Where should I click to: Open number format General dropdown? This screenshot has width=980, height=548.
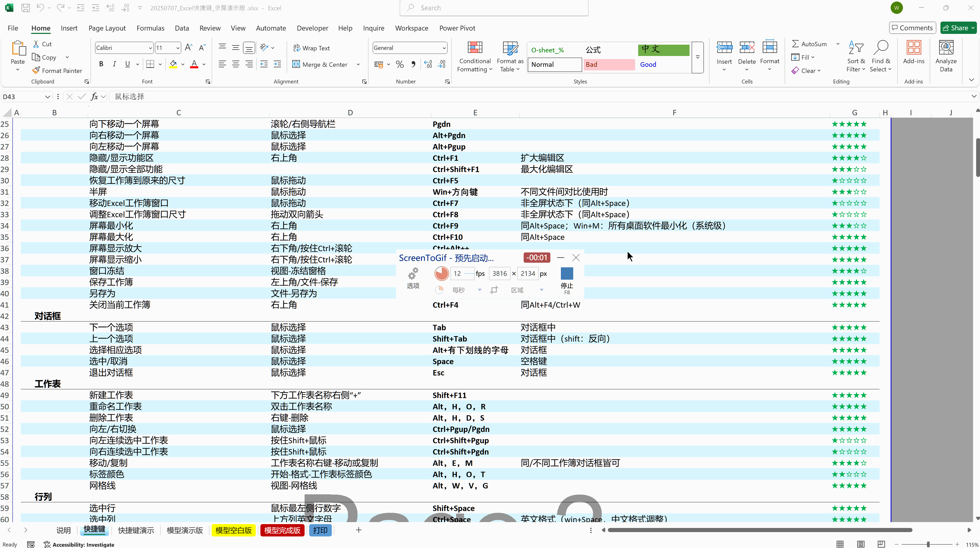tap(444, 48)
